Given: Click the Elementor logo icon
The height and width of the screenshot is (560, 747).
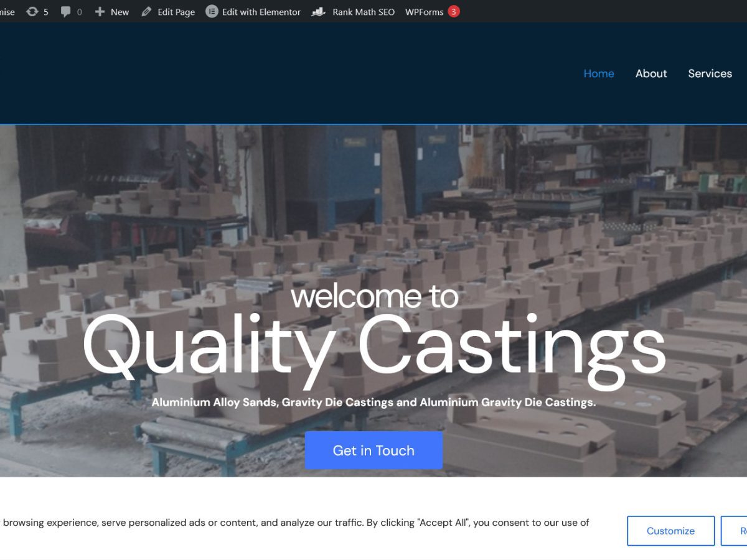Looking at the screenshot, I should click(x=212, y=12).
